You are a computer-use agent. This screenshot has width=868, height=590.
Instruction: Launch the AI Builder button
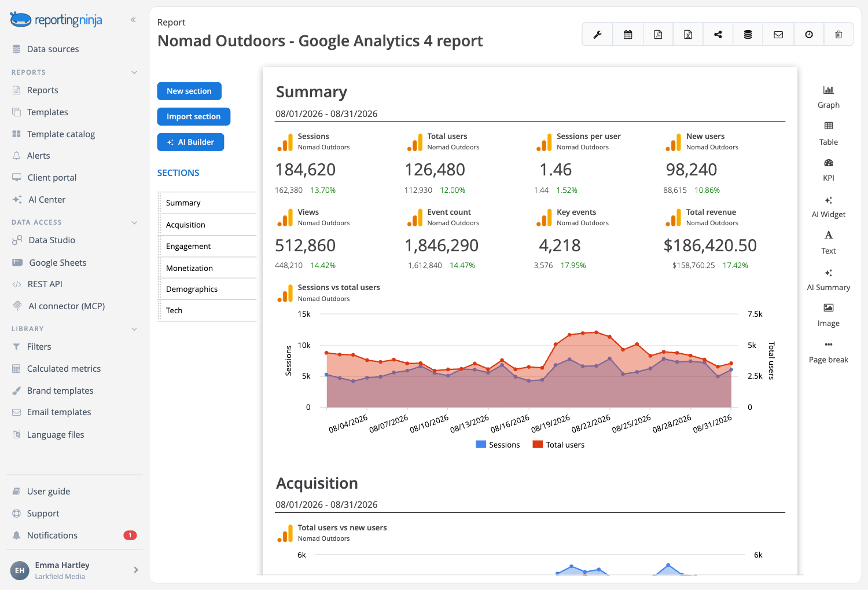coord(190,142)
